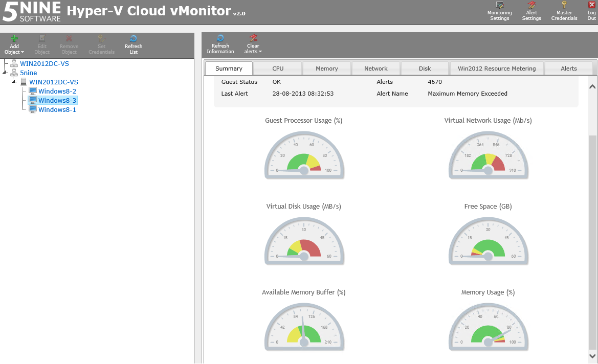Select the Windows8-3 virtual machine
This screenshot has height=364, width=598.
coord(57,100)
